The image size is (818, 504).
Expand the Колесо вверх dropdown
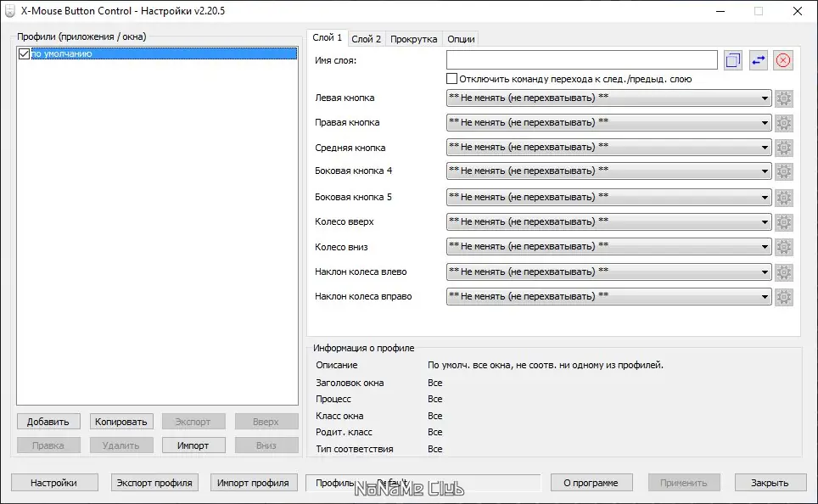608,221
